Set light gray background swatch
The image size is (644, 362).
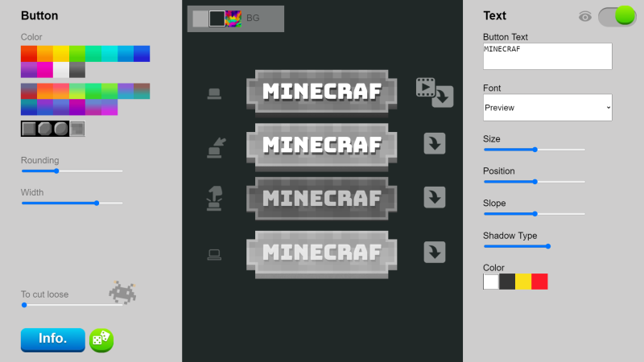[x=200, y=19]
